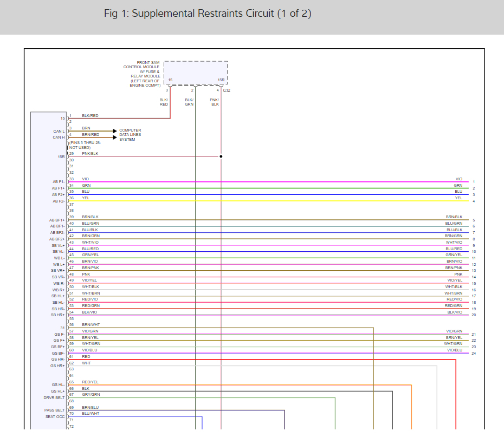Click the RED wire label at pin 61
Screen dimensions: 504x444
point(86,356)
